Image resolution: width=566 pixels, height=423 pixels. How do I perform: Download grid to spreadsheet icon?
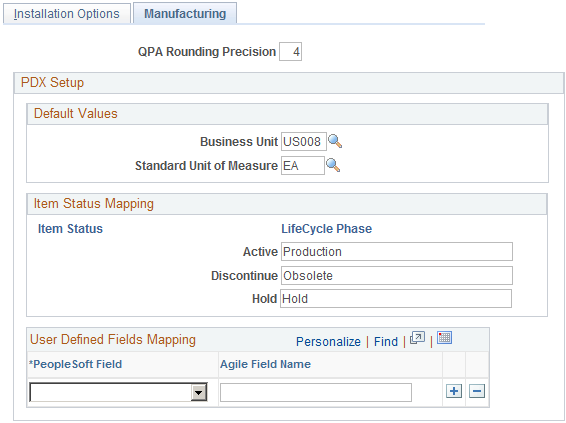coord(444,338)
